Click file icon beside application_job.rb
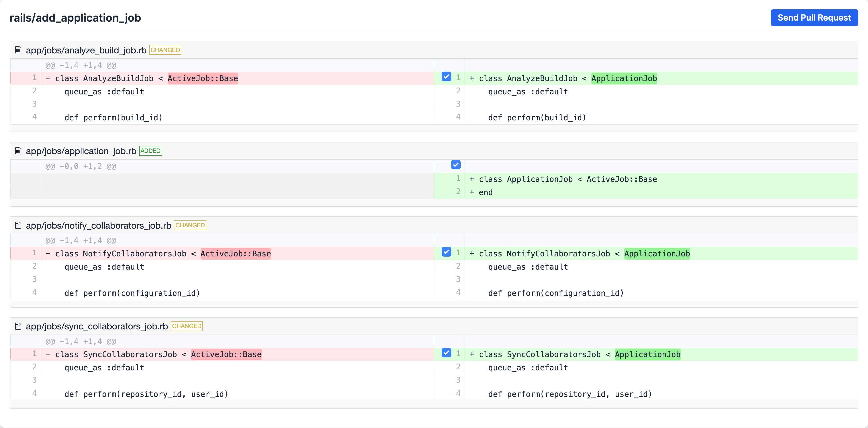This screenshot has width=868, height=428. coord(18,151)
